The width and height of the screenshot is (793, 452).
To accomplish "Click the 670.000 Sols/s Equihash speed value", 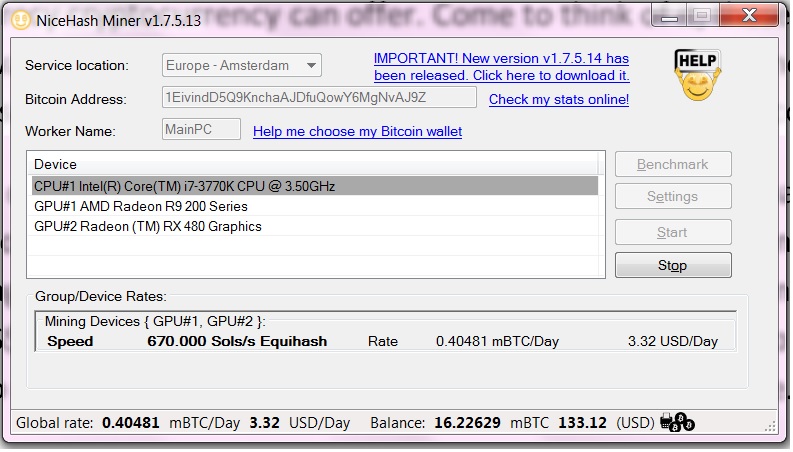I will pos(237,341).
